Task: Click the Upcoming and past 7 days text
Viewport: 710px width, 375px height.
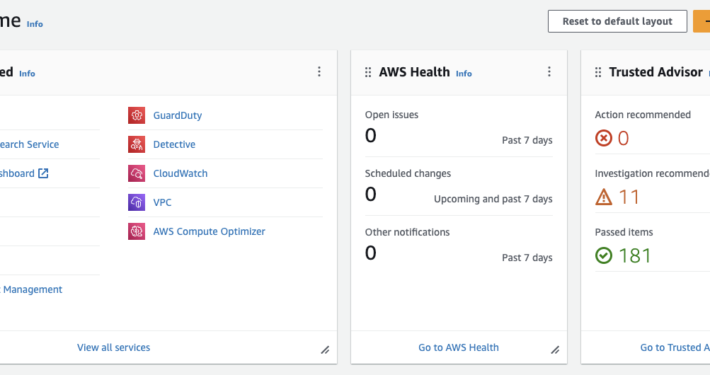Action: 493,199
